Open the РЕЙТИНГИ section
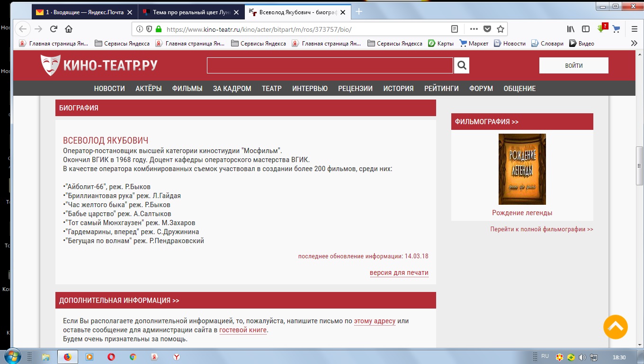644x364 pixels. 441,89
